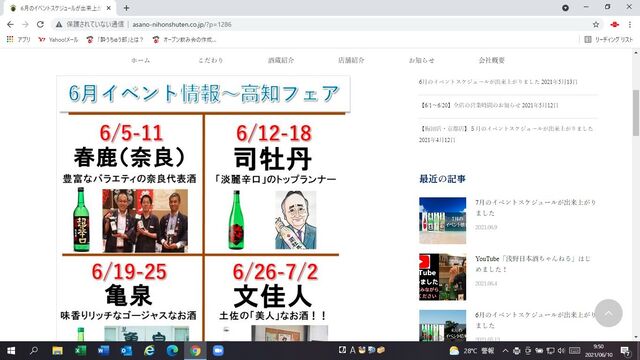
Task: Open the red browser extension icon
Action: tap(614, 24)
